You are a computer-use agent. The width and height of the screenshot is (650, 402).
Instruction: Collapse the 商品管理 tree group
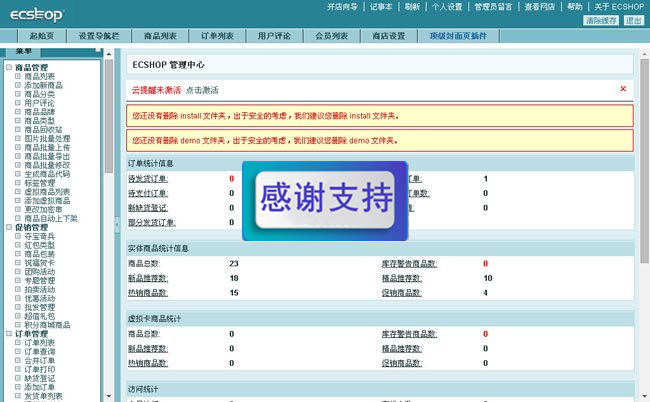pos(9,67)
